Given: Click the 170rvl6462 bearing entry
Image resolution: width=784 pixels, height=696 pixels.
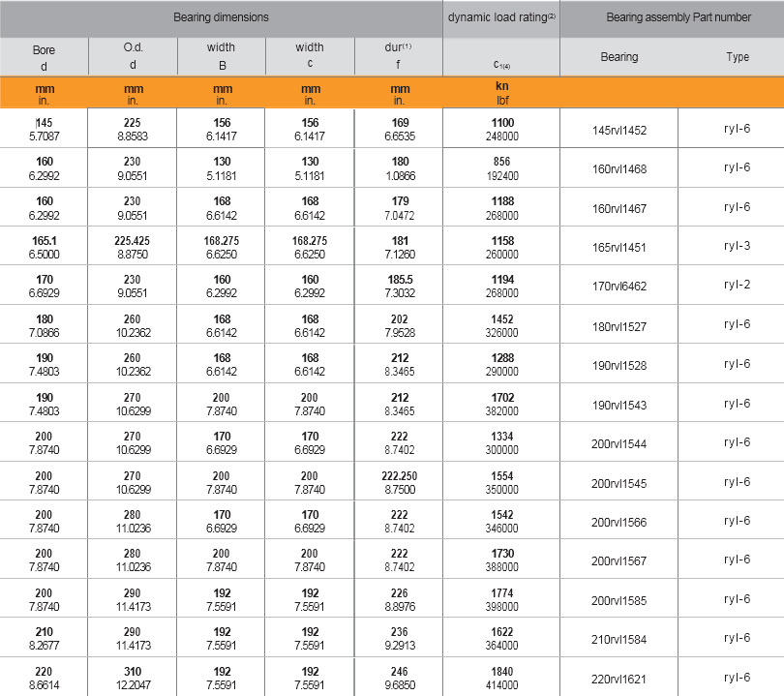Looking at the screenshot, I should (619, 287).
